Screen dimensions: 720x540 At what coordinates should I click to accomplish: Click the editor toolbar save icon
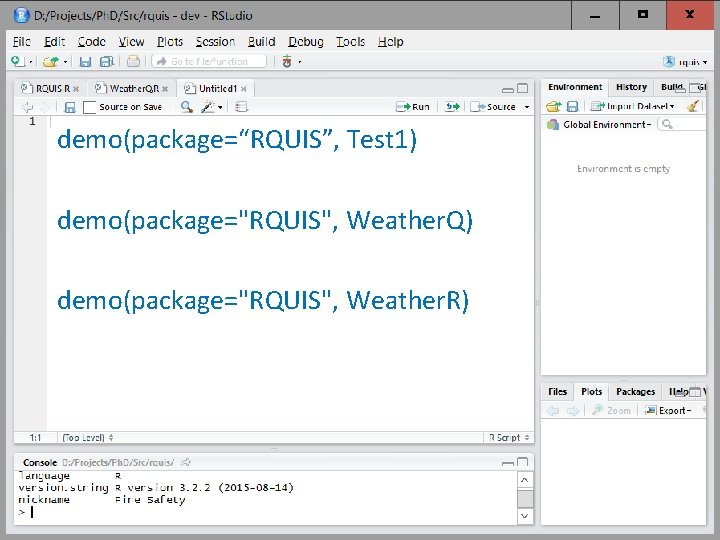click(70, 107)
